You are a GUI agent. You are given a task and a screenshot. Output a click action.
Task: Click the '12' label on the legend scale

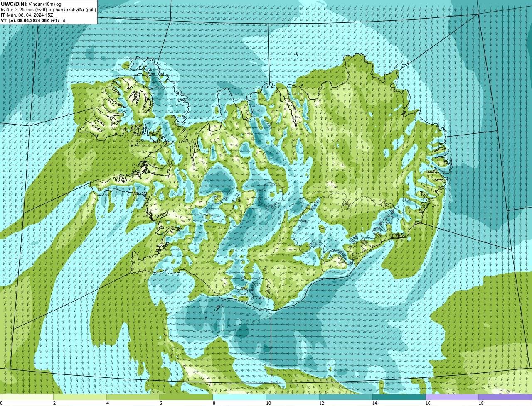(x=322, y=403)
